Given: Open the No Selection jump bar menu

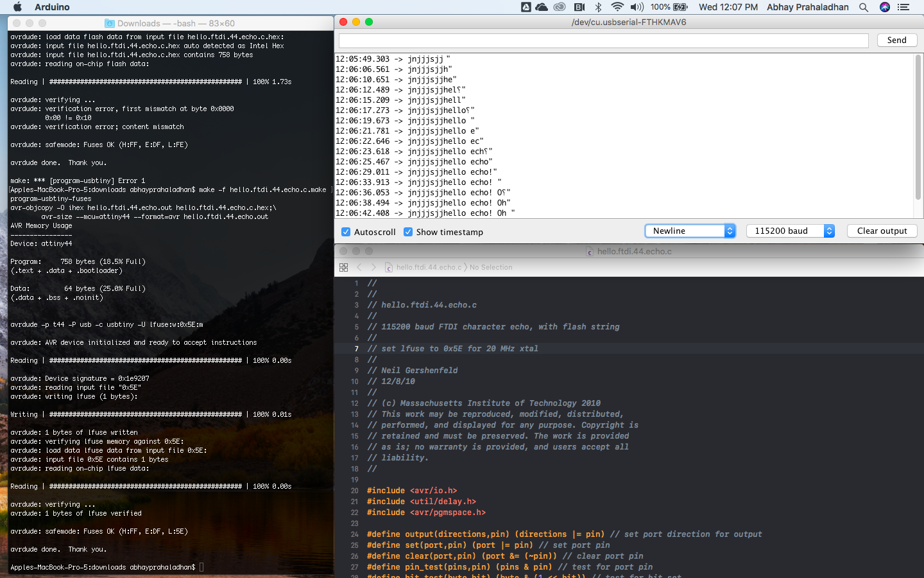Looking at the screenshot, I should point(491,267).
